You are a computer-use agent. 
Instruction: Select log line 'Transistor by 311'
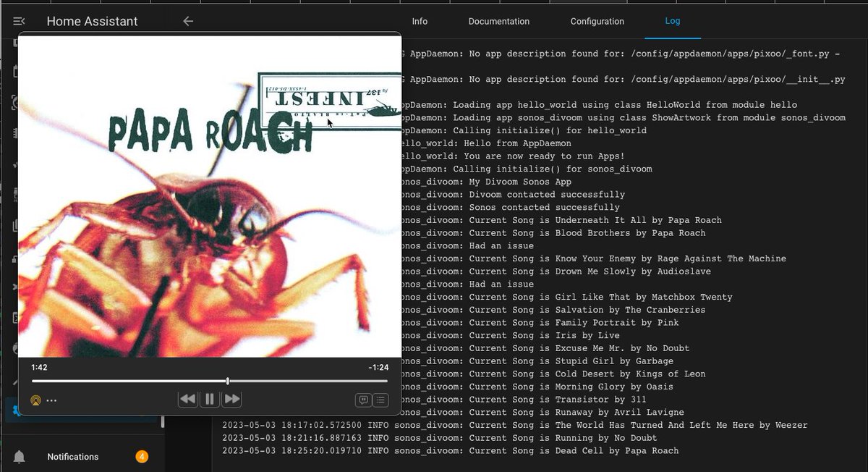[524, 400]
